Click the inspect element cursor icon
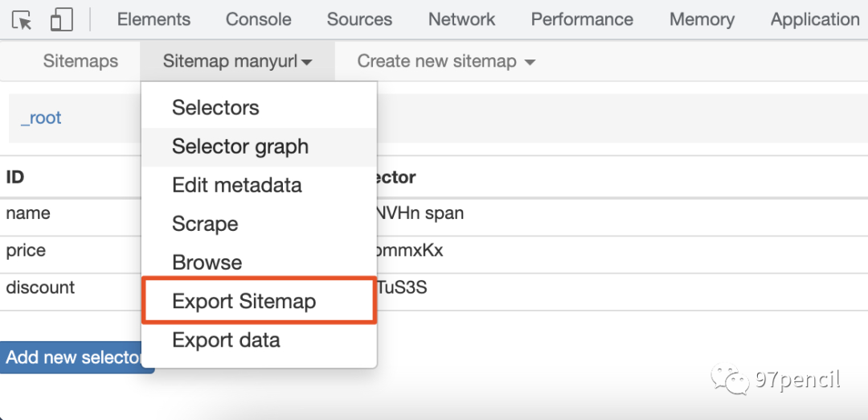The width and height of the screenshot is (868, 420). 23,20
